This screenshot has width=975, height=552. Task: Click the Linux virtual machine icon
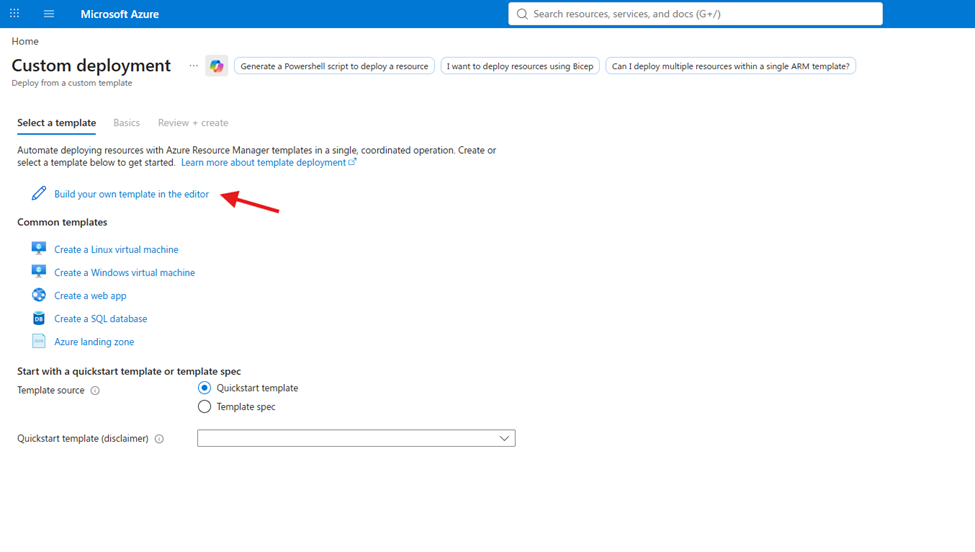[x=39, y=249]
